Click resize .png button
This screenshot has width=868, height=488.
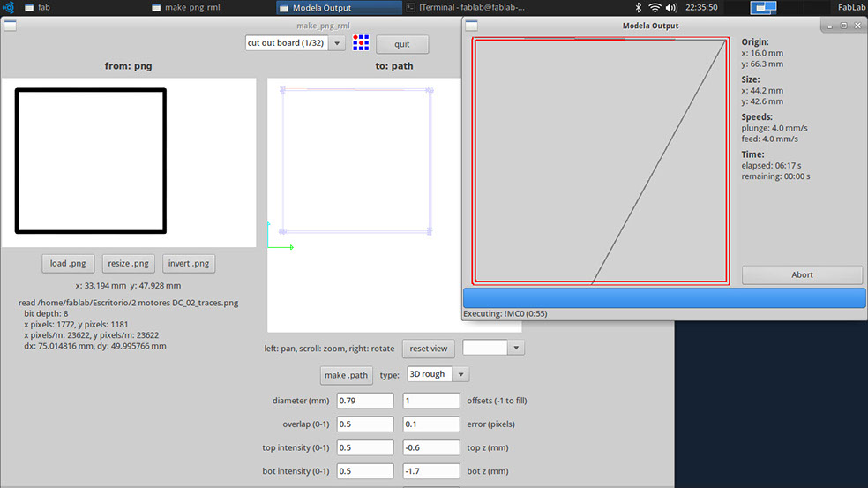click(129, 264)
